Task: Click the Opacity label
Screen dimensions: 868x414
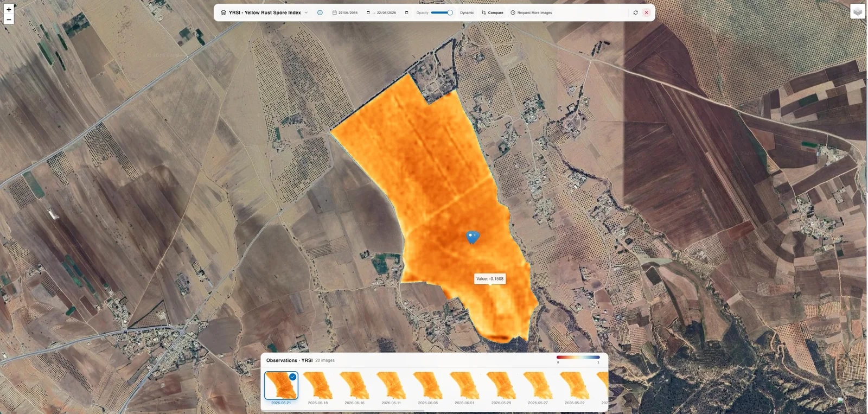Action: pos(422,12)
